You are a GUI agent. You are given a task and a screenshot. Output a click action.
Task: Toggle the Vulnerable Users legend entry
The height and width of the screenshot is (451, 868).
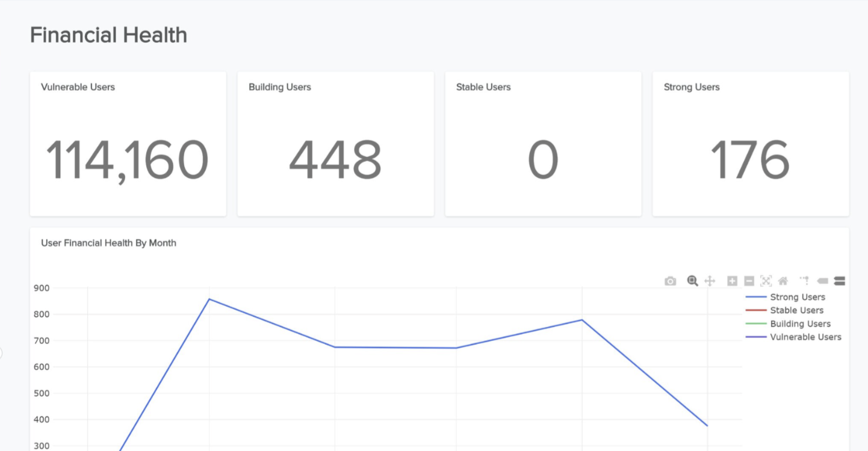tap(805, 337)
